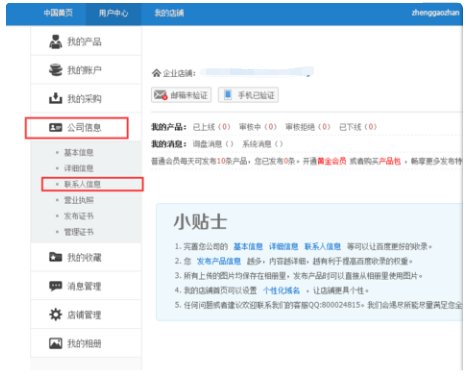Select 基本信息 in the sidebar submenu
Screen dimensions: 466x382
coord(79,152)
